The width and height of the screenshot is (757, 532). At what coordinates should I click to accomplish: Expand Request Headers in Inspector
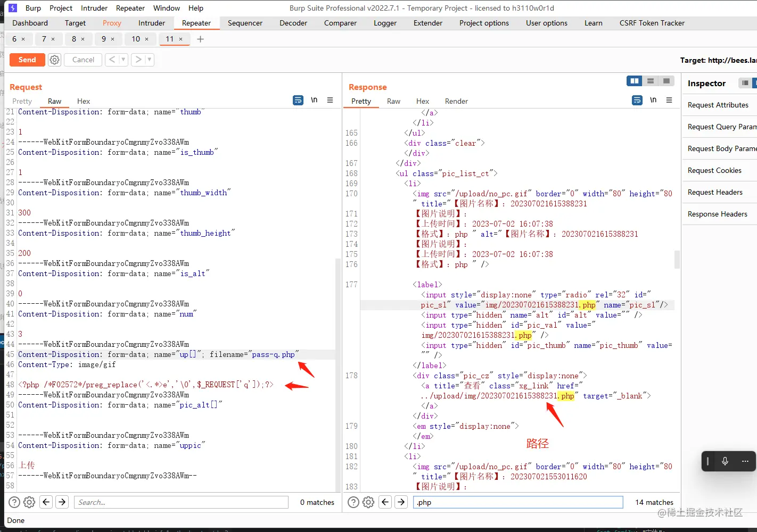tap(719, 192)
